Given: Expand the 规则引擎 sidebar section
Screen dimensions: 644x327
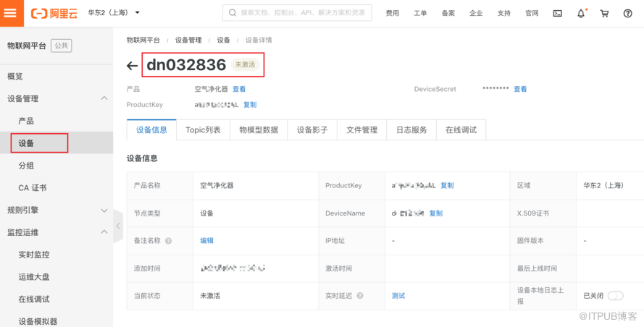Looking at the screenshot, I should (x=104, y=211).
